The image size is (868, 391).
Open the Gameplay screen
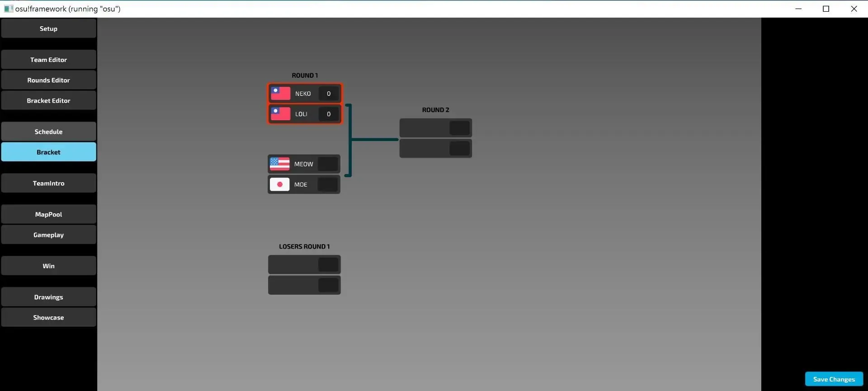(x=48, y=235)
